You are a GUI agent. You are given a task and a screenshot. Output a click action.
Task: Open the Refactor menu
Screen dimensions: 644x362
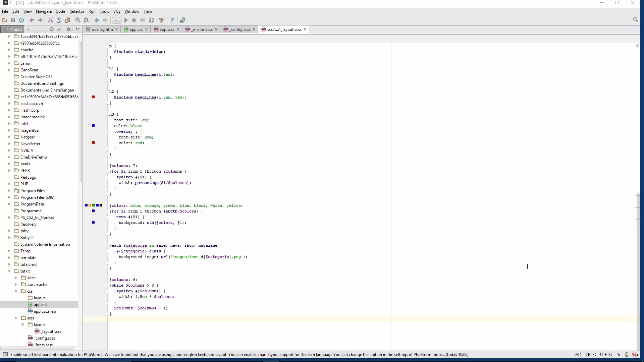click(76, 11)
